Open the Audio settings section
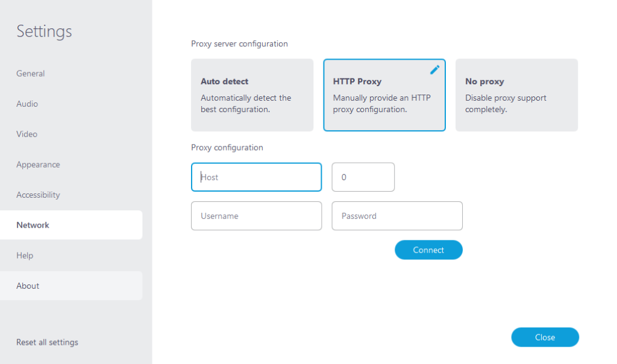 click(x=27, y=104)
